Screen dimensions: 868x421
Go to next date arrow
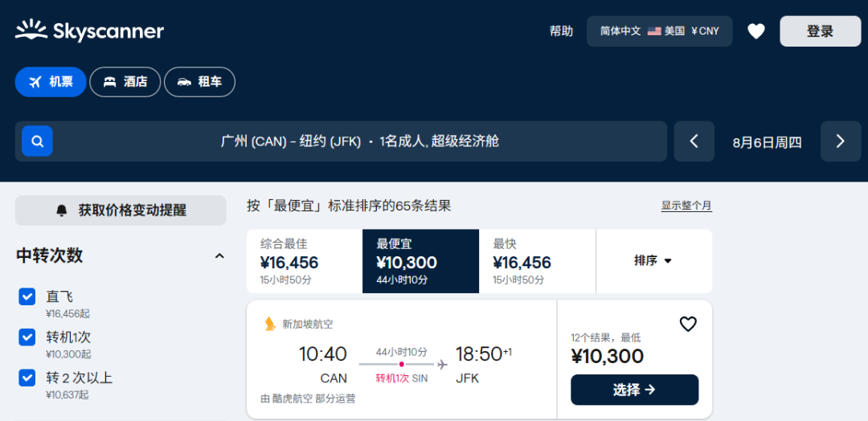[840, 141]
